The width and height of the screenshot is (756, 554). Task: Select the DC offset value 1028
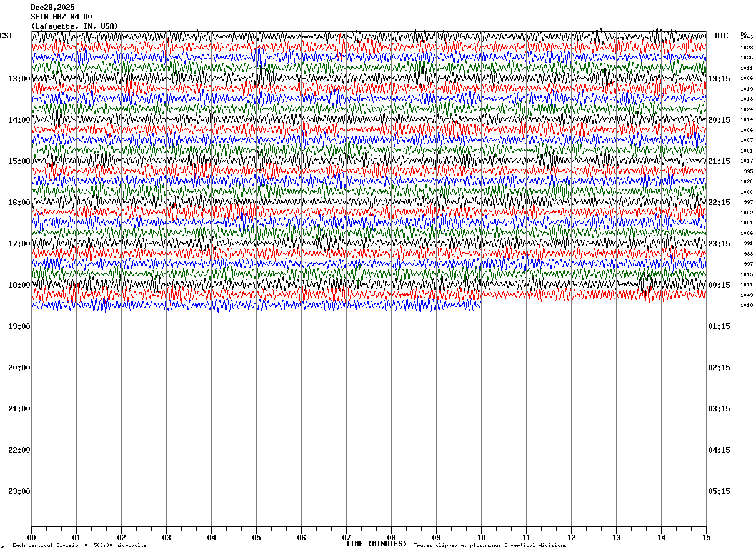pyautogui.click(x=747, y=48)
